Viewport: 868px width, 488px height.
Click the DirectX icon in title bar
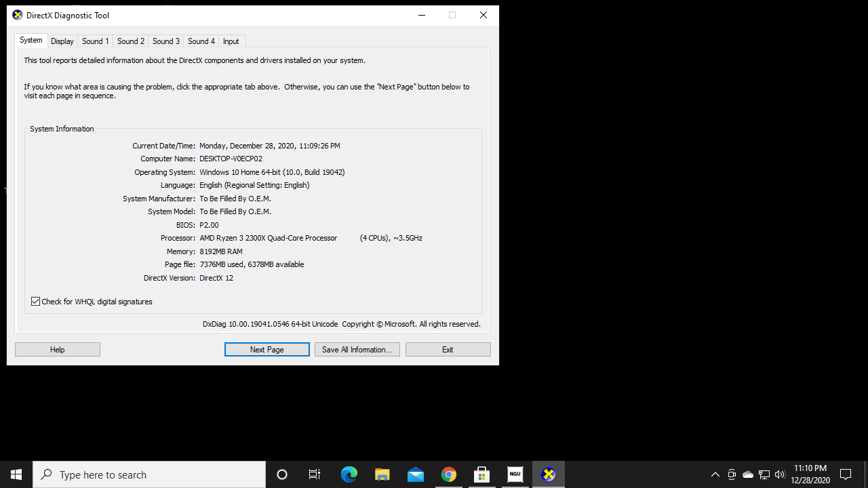[x=18, y=15]
